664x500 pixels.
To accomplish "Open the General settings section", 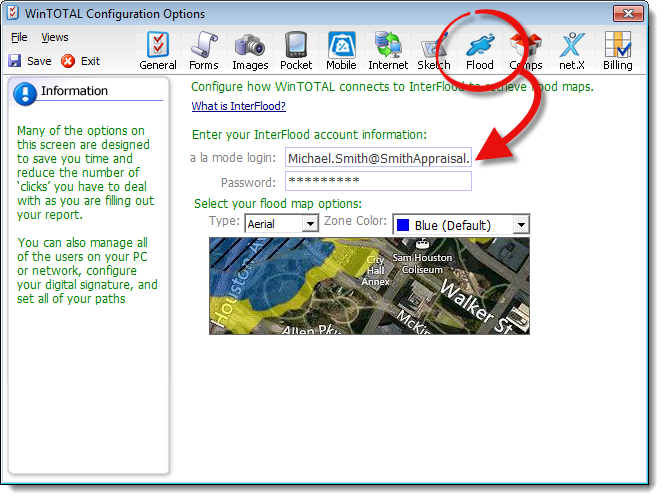I will tap(158, 50).
